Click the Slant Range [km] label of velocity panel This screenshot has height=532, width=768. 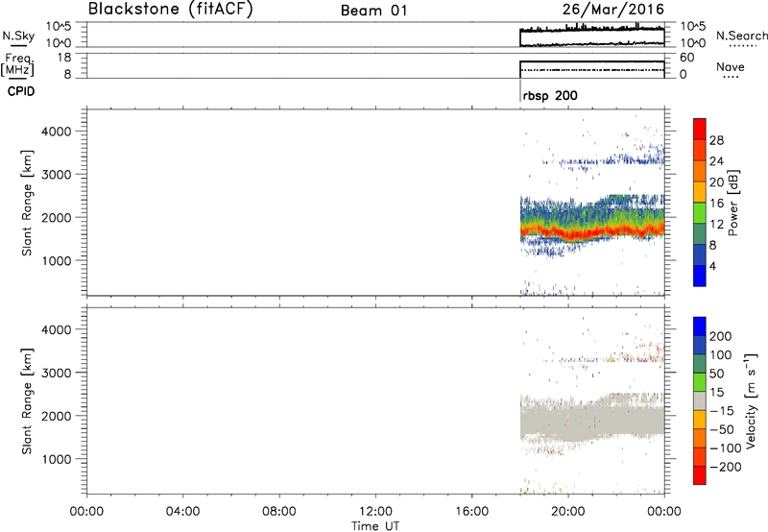click(27, 400)
